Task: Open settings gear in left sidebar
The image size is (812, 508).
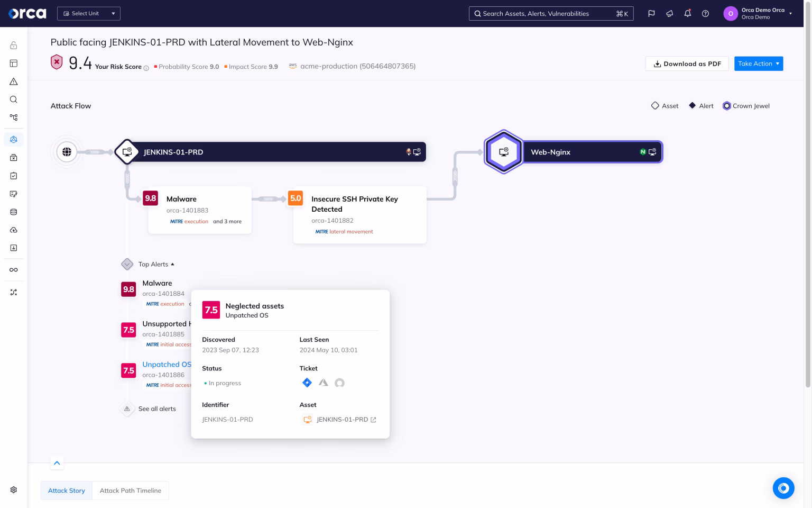Action: coord(14,490)
